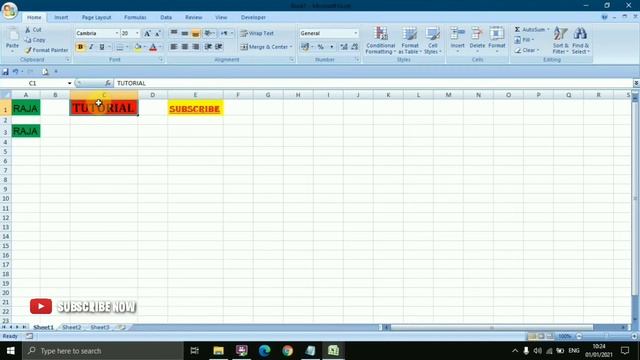Align text left in the cell
640x360 pixels.
coord(174,47)
